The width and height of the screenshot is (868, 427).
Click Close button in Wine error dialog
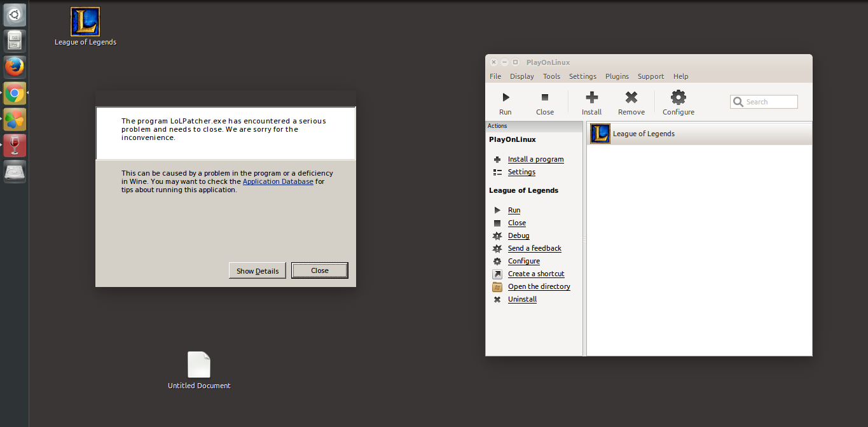(320, 270)
